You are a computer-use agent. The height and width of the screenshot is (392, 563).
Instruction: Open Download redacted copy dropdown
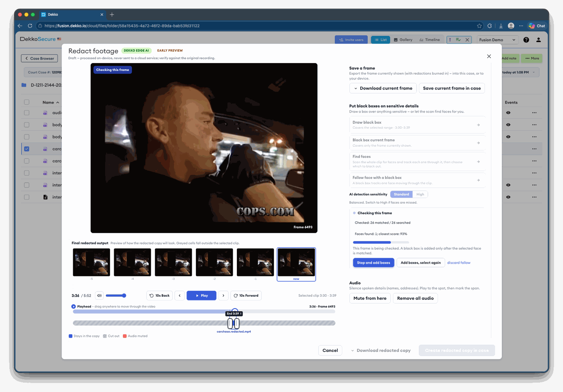381,350
